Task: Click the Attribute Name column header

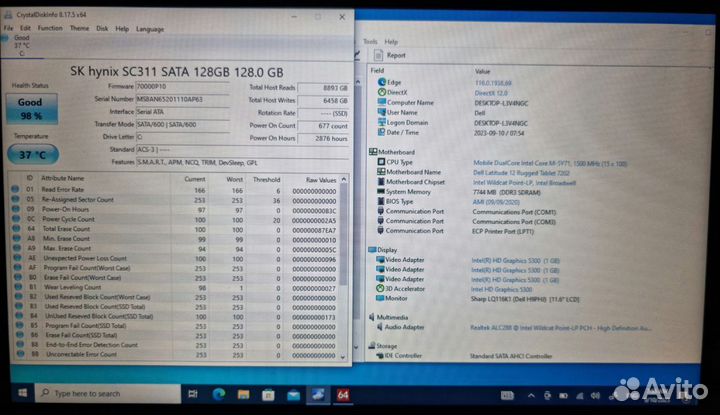Action: (x=62, y=178)
